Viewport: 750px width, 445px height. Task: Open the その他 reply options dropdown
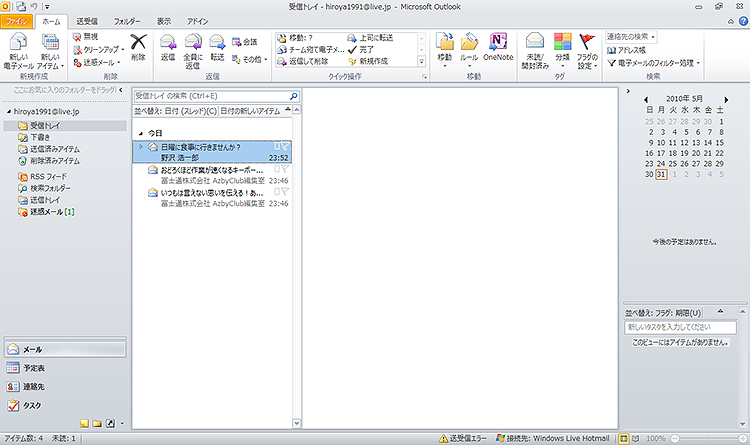pyautogui.click(x=249, y=59)
